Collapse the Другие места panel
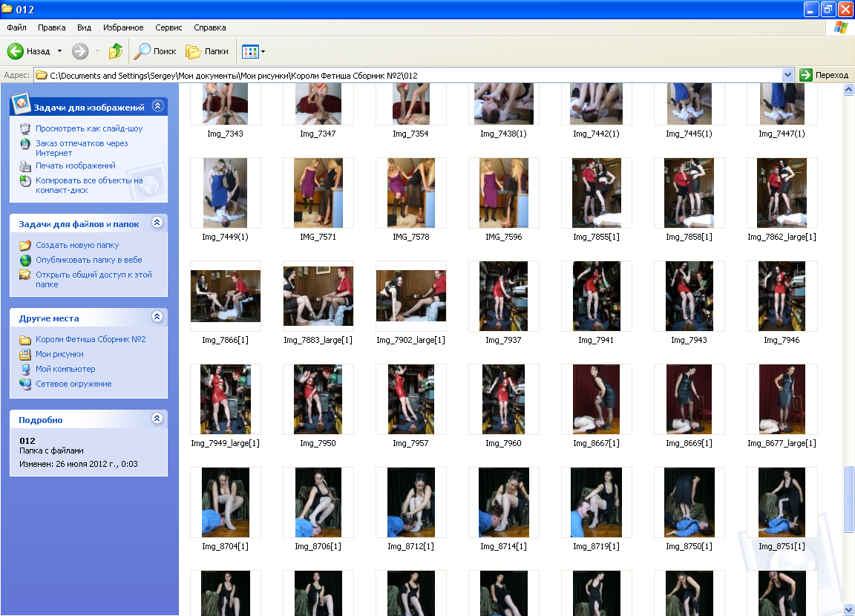 (x=157, y=317)
